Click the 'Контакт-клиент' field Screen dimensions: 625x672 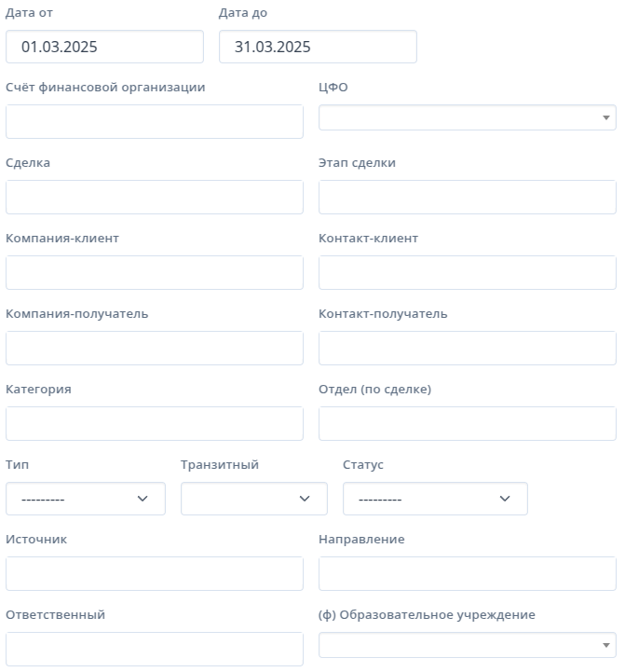(468, 272)
